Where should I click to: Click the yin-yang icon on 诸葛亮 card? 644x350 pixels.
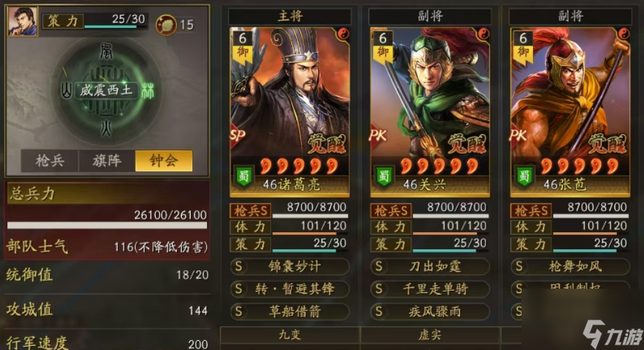(x=343, y=33)
